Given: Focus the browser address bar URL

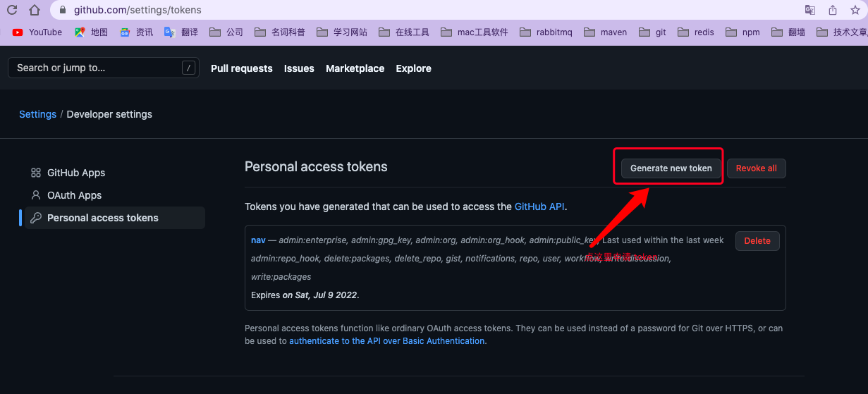Looking at the screenshot, I should (137, 10).
